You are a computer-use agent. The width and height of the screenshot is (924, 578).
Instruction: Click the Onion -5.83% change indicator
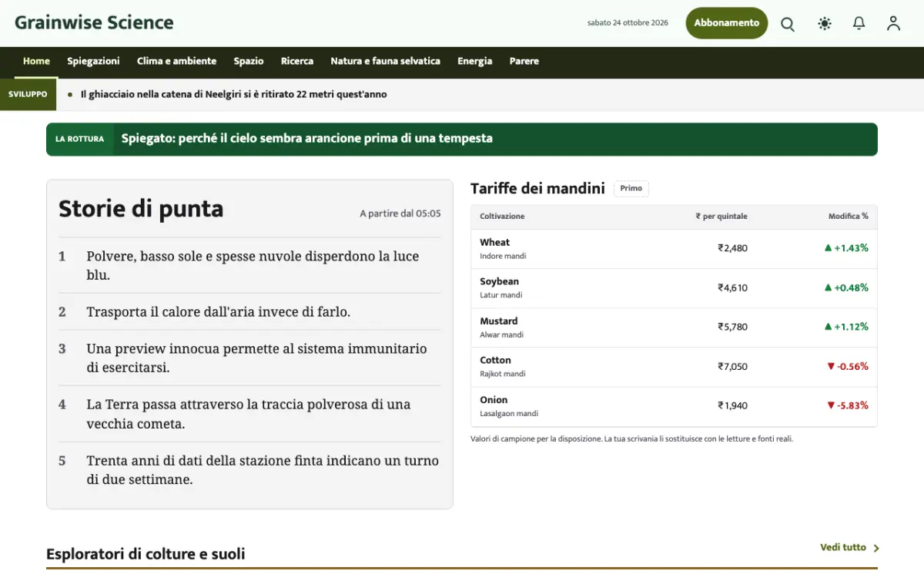[848, 405]
